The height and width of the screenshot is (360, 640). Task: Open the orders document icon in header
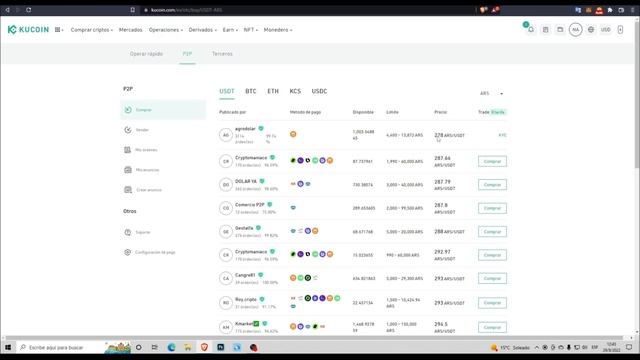[x=545, y=29]
